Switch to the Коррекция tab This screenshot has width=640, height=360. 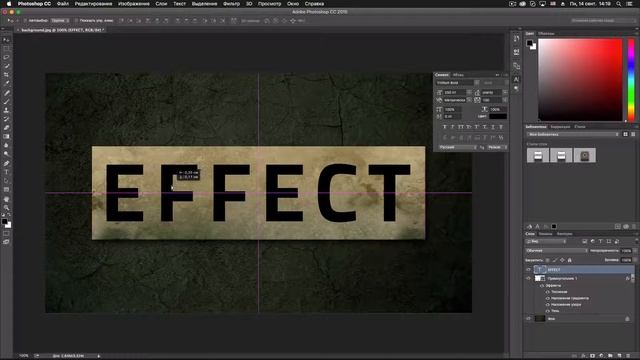tap(560, 127)
